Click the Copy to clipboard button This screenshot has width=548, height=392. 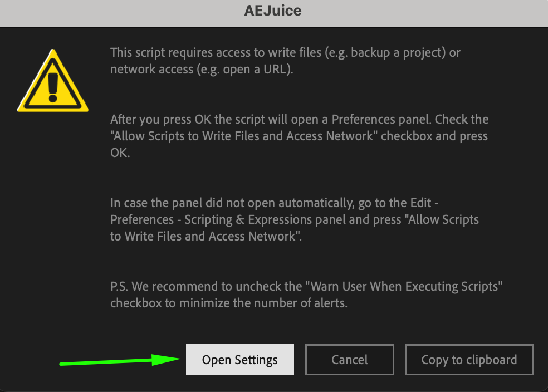tap(469, 360)
